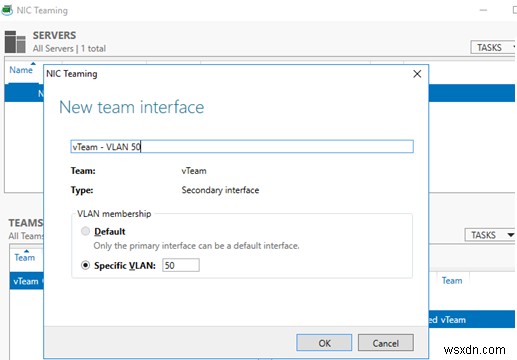Select the highlighted vTeam row in the right panel
The image size is (517, 360).
pyautogui.click(x=472, y=319)
